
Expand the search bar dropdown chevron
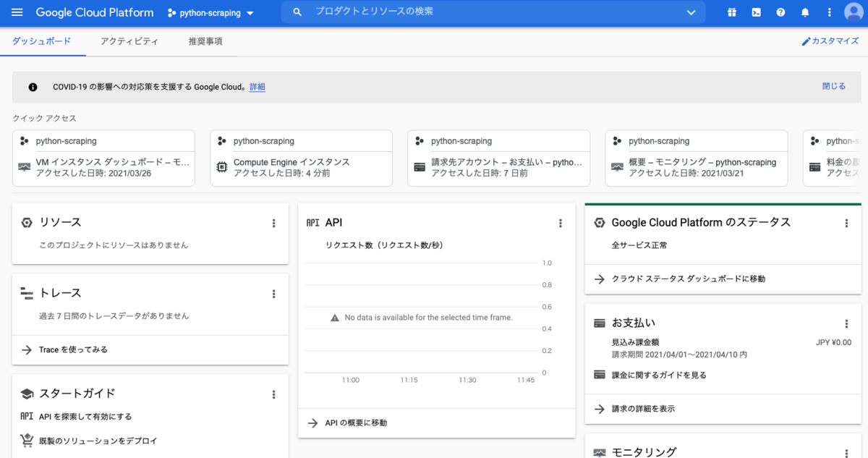tap(691, 12)
